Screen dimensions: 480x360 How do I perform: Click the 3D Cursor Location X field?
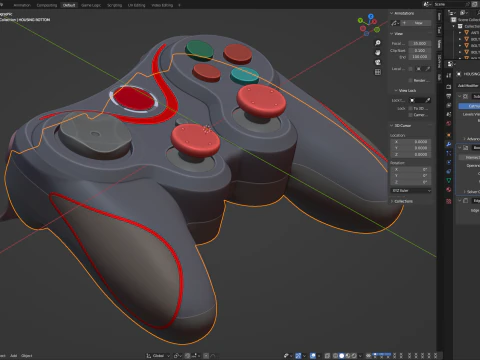[x=411, y=142]
